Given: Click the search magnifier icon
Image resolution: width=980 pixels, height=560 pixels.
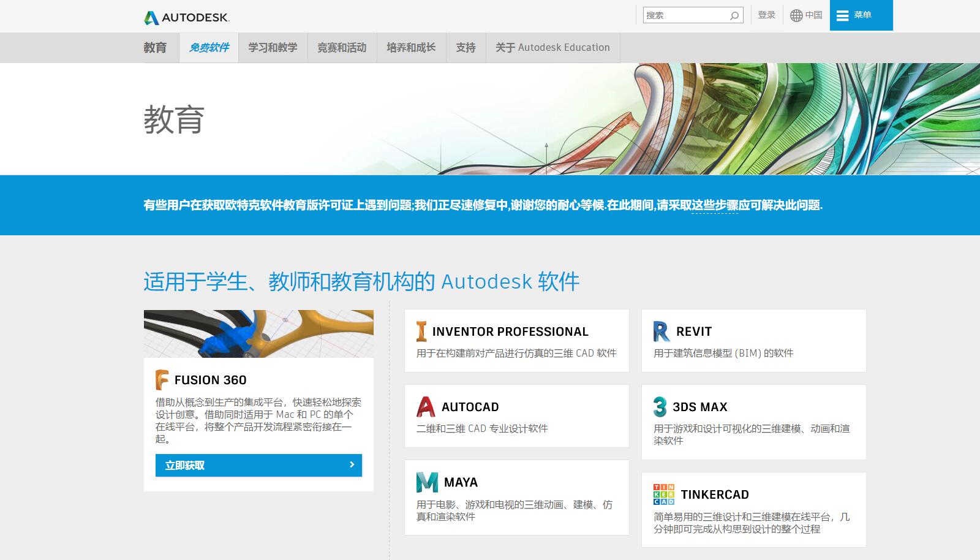Looking at the screenshot, I should click(734, 15).
